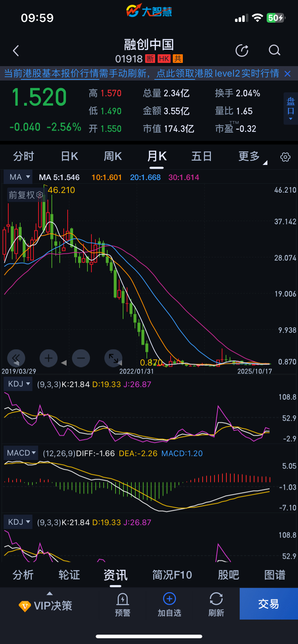Tap the 预警 alert icon
Screen dimensions: 298x644
[123, 605]
